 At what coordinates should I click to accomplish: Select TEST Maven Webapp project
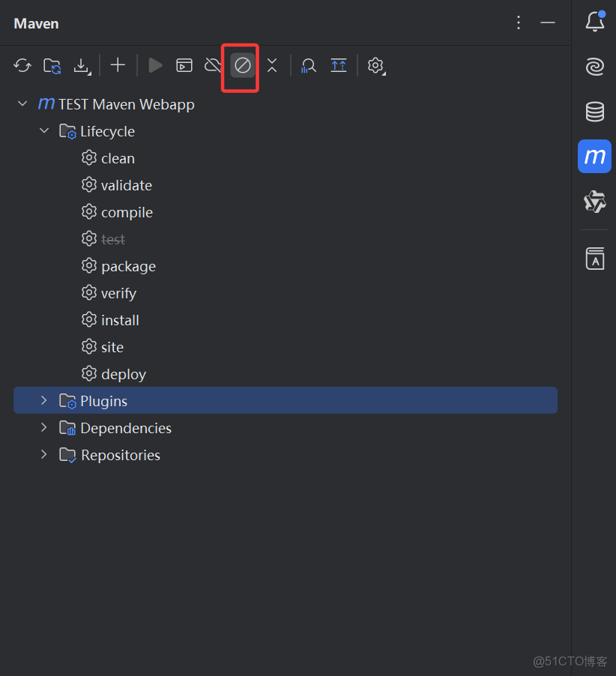pos(127,104)
